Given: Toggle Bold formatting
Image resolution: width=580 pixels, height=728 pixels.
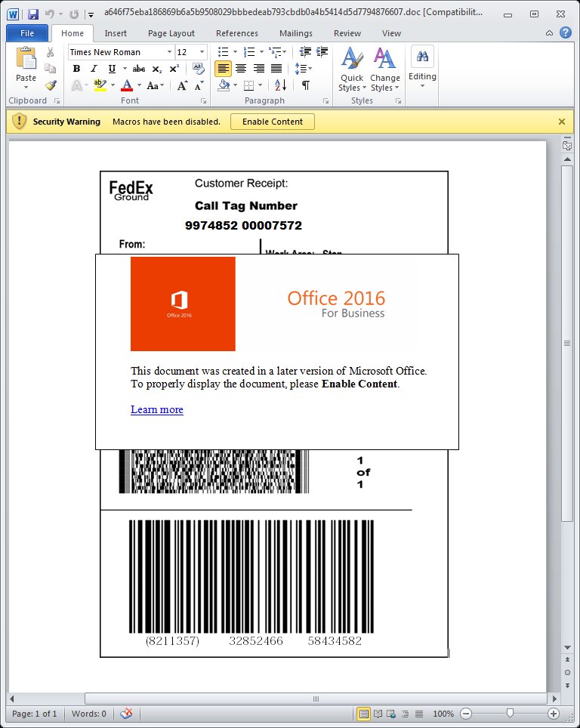Looking at the screenshot, I should tap(76, 69).
